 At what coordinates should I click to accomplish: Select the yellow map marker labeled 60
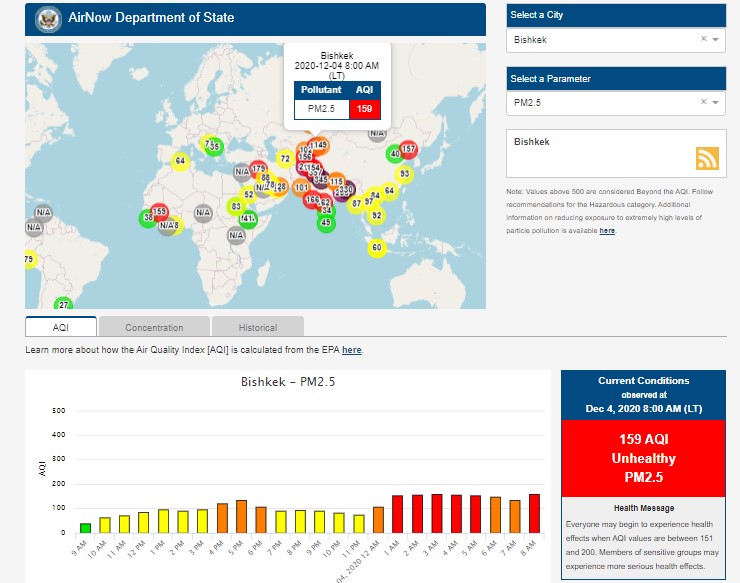[x=376, y=247]
